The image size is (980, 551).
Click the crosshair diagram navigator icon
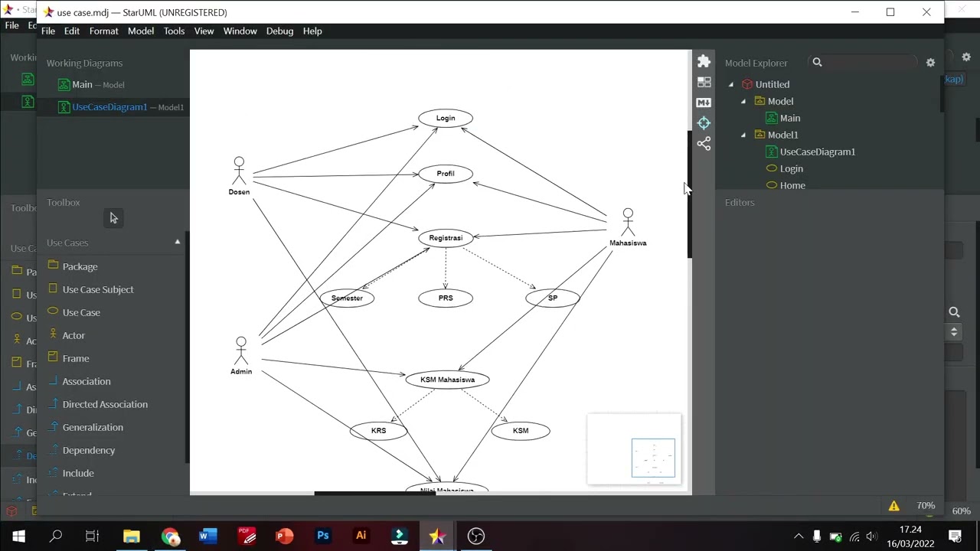tap(704, 122)
